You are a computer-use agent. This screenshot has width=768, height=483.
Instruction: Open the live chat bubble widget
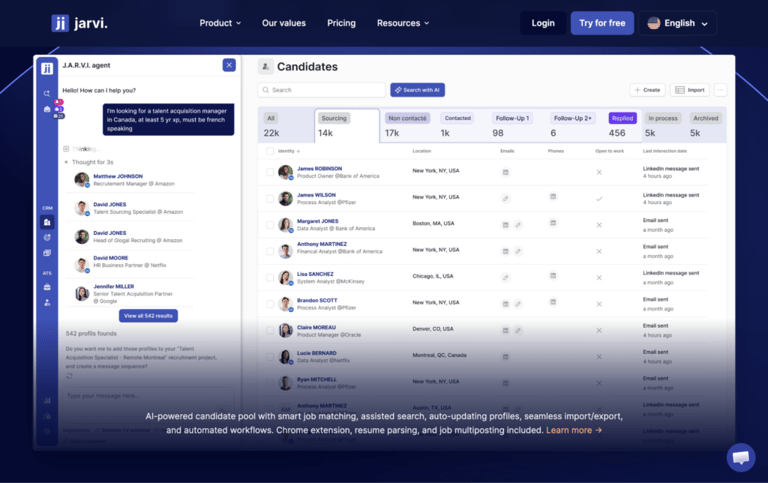click(741, 458)
